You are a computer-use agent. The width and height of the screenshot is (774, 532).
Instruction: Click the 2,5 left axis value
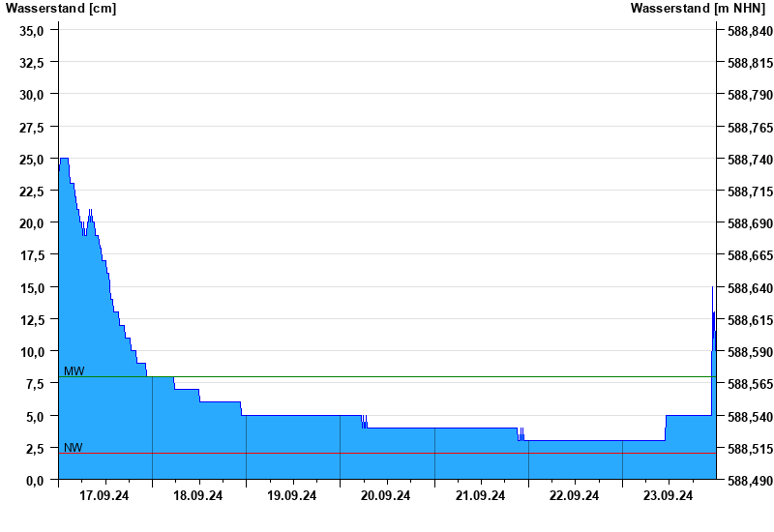(34, 449)
